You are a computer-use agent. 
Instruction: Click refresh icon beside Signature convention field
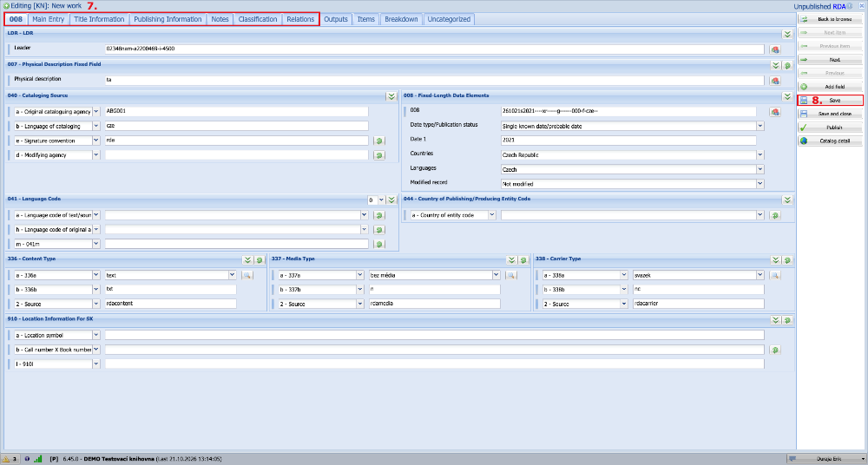click(x=379, y=141)
